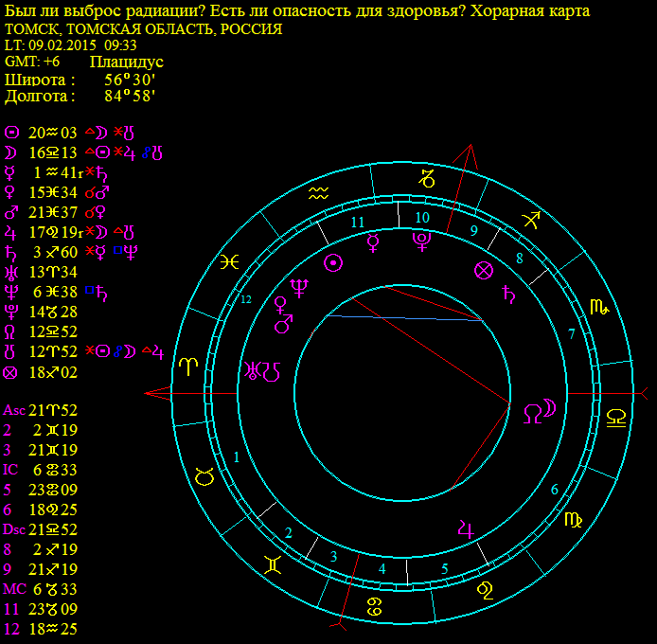The height and width of the screenshot is (644, 657).
Task: Click house number 4 in the wheel
Action: (x=382, y=569)
